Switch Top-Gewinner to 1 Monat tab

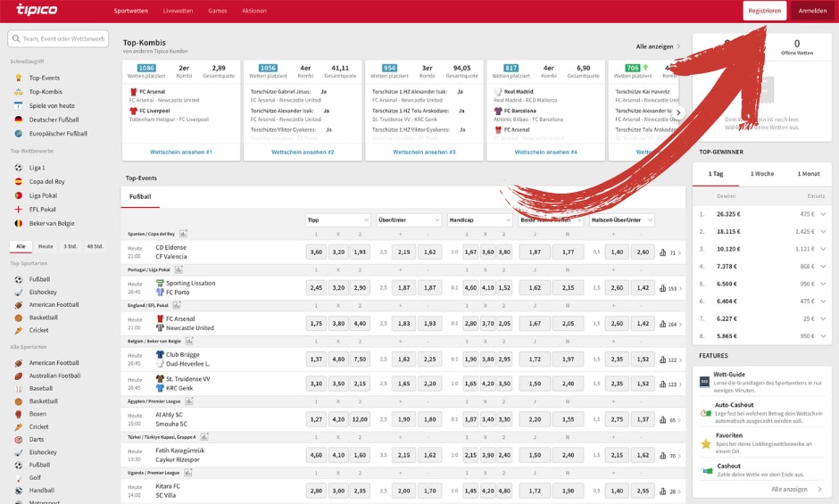(x=809, y=174)
